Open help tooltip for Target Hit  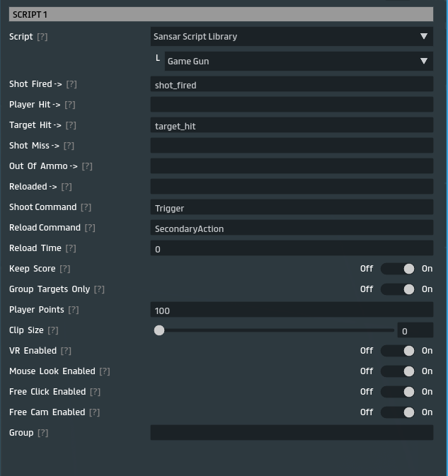69,125
